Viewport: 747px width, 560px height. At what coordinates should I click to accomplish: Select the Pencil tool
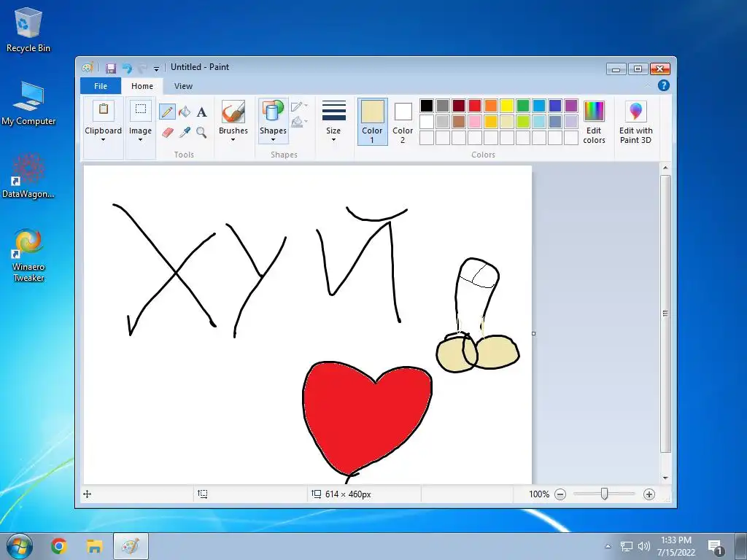pyautogui.click(x=167, y=112)
